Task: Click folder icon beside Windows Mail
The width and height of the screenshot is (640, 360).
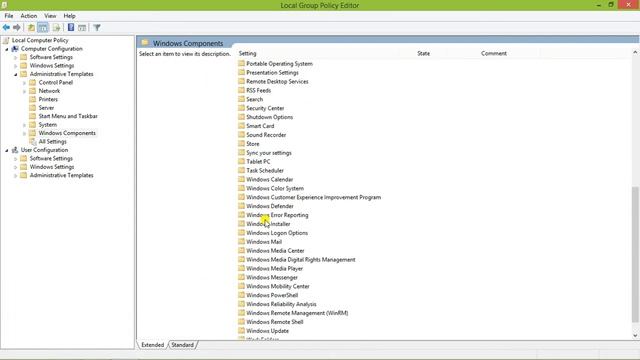Action: [x=241, y=242]
